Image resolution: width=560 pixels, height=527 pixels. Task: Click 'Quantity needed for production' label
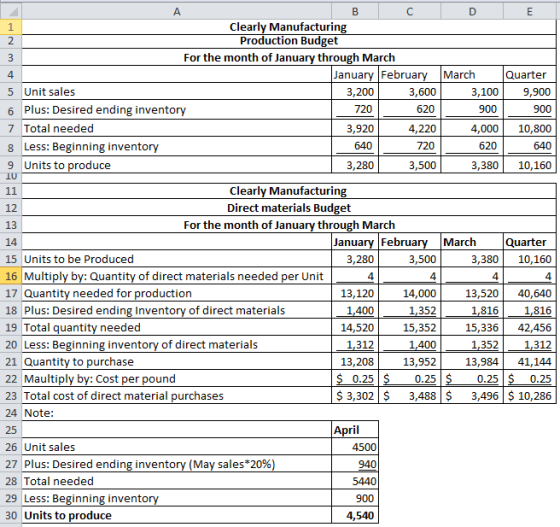pyautogui.click(x=108, y=293)
